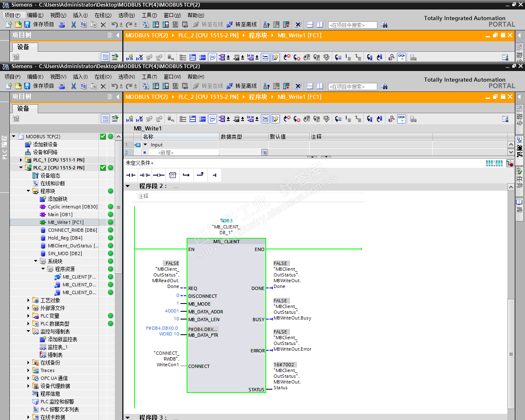This screenshot has width=525, height=420.
Task: Click the <新增> name field
Action: coord(166,153)
